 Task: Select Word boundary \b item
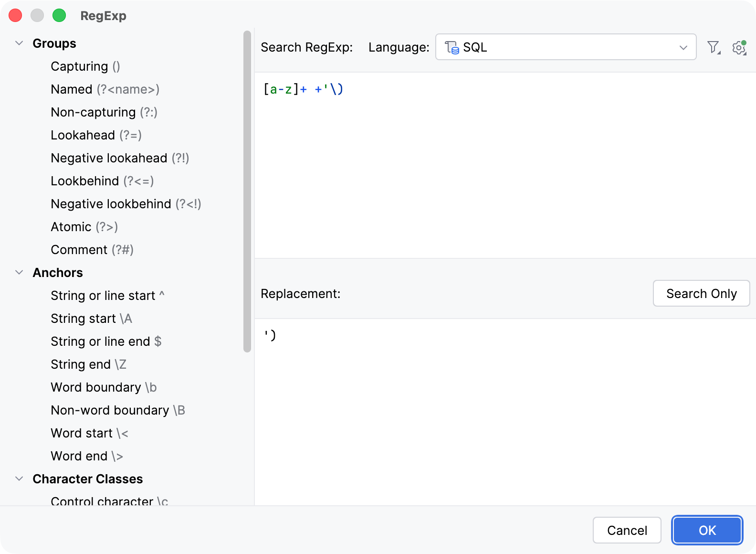[x=104, y=387]
